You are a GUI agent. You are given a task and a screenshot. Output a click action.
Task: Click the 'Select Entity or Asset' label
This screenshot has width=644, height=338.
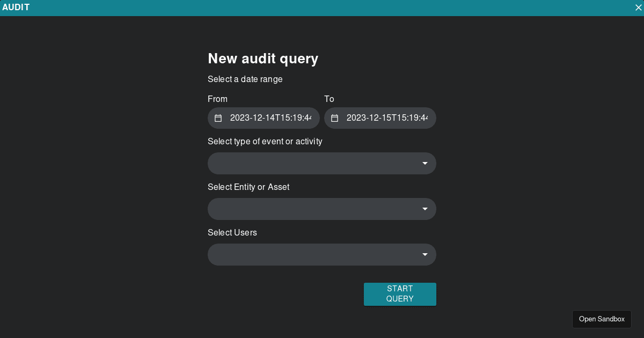(248, 187)
